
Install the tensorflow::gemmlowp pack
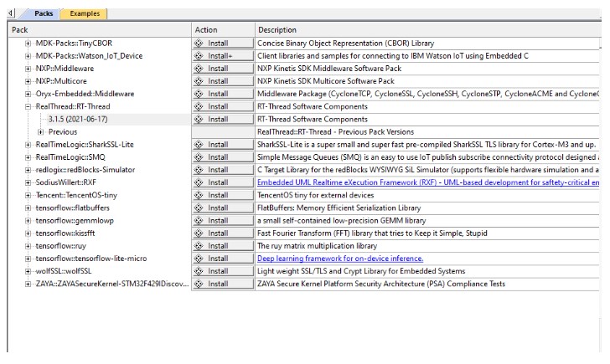pos(223,221)
